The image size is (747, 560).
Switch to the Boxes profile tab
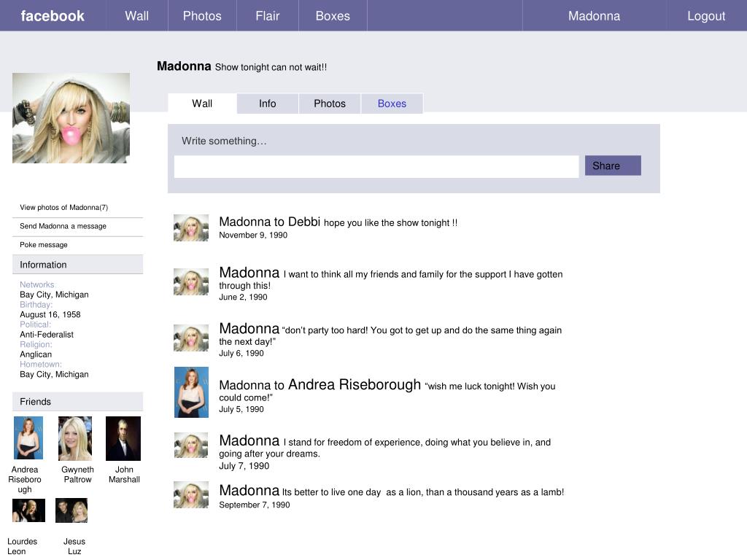click(392, 104)
